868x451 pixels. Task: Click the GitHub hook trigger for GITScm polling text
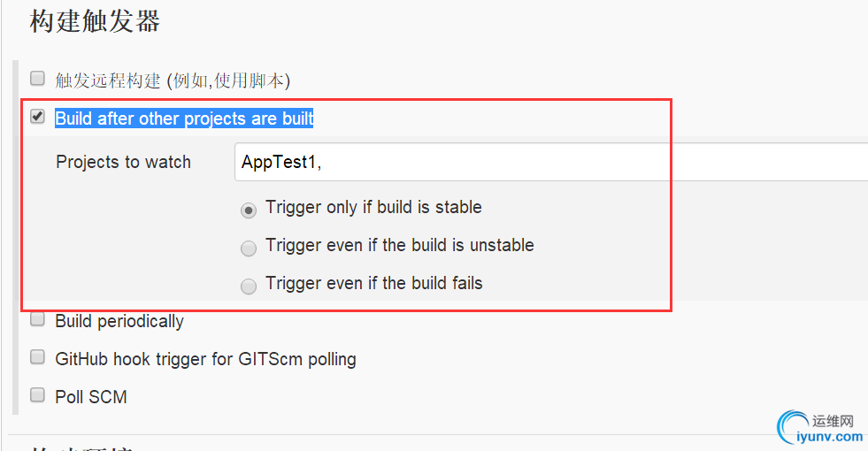click(205, 359)
